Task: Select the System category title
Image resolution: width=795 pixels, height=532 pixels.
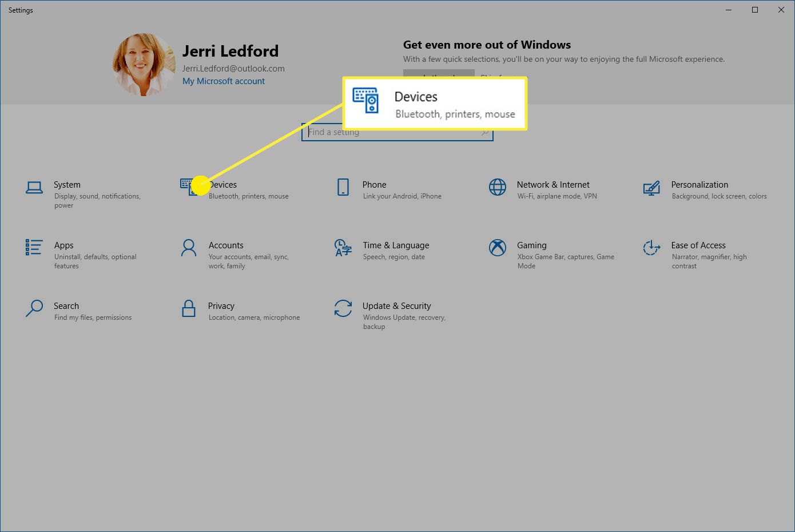Action: 67,185
